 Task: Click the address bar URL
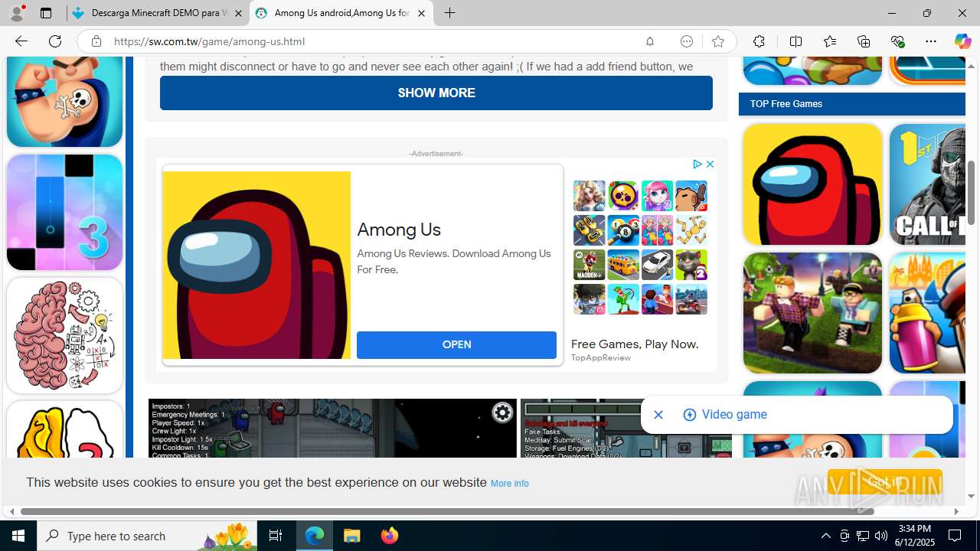209,41
